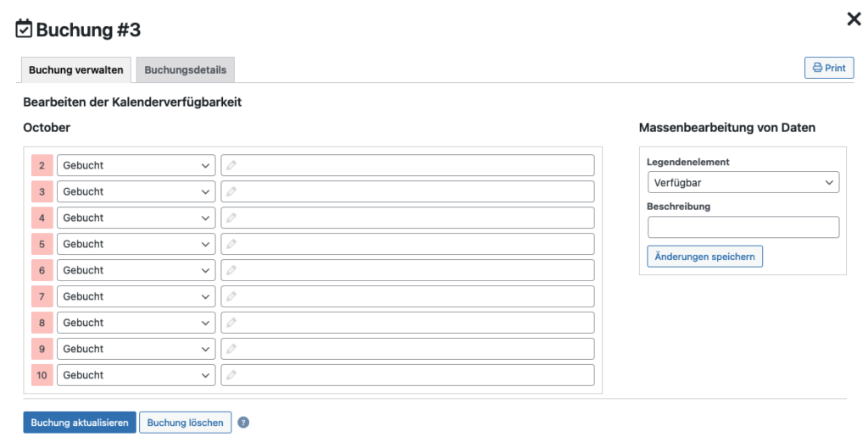Click pencil icon in day 2 description

coord(231,166)
